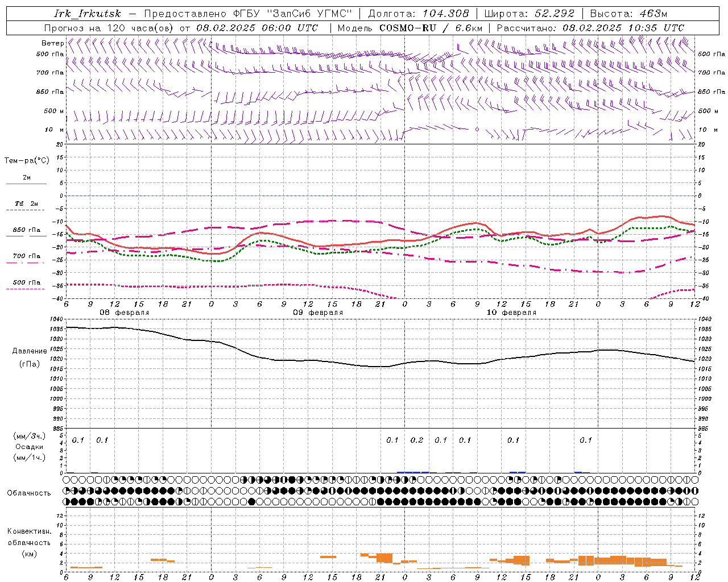
Task: Click the '0.2' precipitation amount value
Action: [x=417, y=440]
